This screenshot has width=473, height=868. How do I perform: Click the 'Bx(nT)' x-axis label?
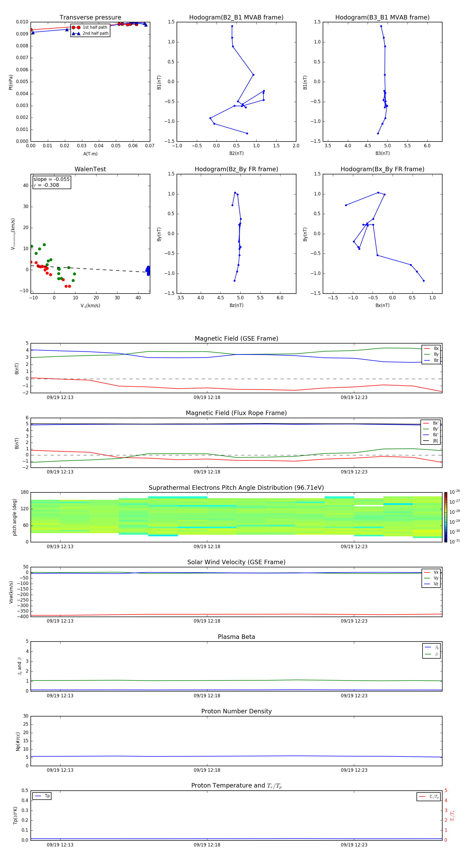(x=382, y=305)
